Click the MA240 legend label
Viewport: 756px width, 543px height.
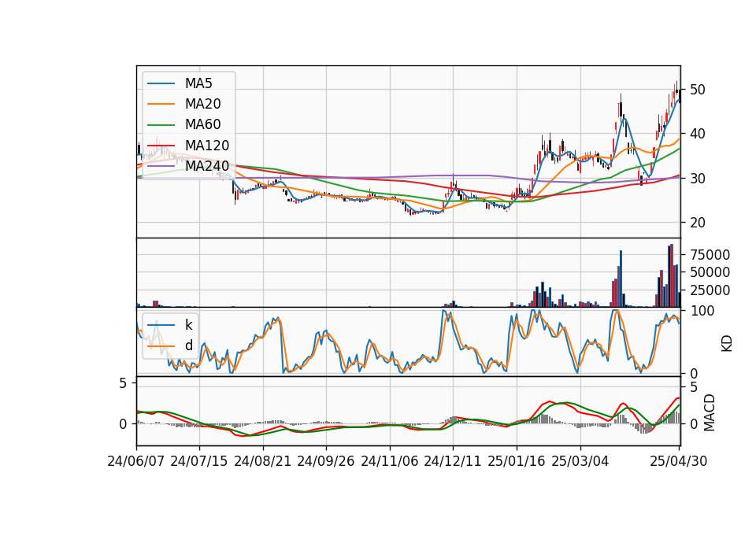(x=207, y=166)
